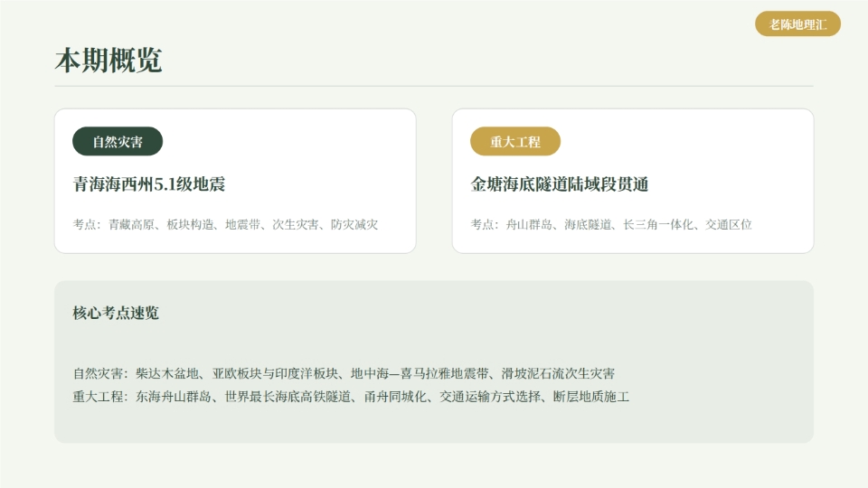
Task: Click the text 世界最长海底高铁隧道
Action: pos(288,397)
